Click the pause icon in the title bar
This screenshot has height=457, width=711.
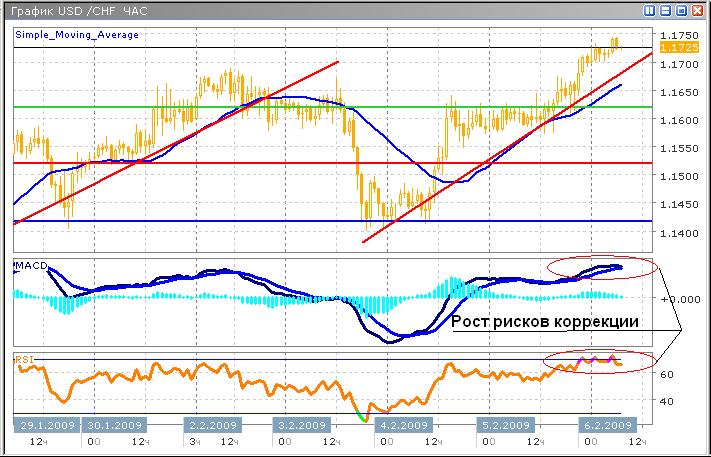(651, 10)
